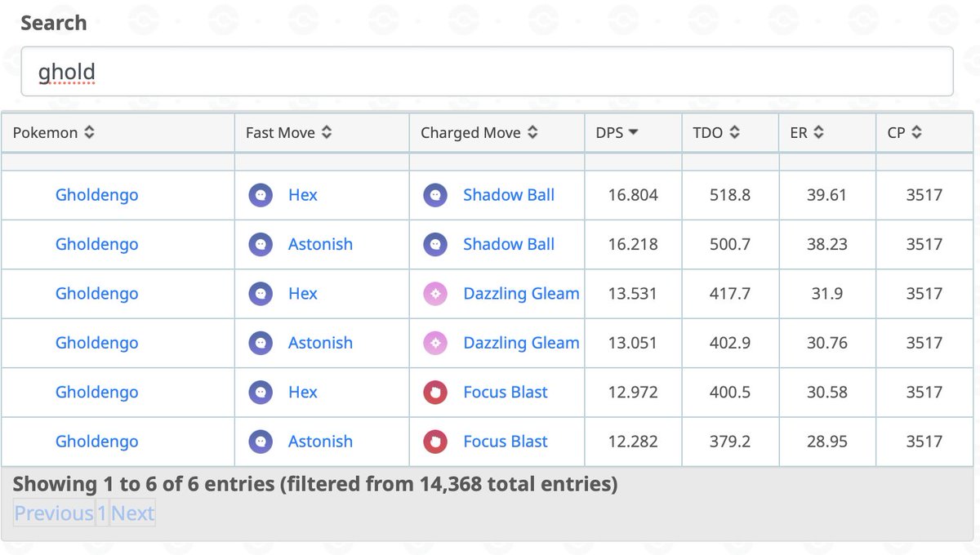980x555 pixels.
Task: Select the ER value 39.61
Action: click(x=827, y=195)
